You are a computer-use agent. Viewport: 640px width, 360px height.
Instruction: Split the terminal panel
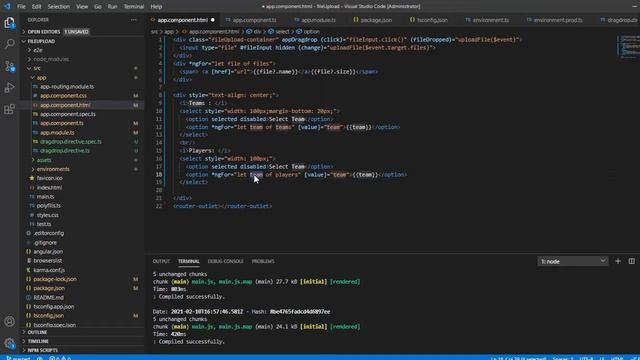(631, 261)
